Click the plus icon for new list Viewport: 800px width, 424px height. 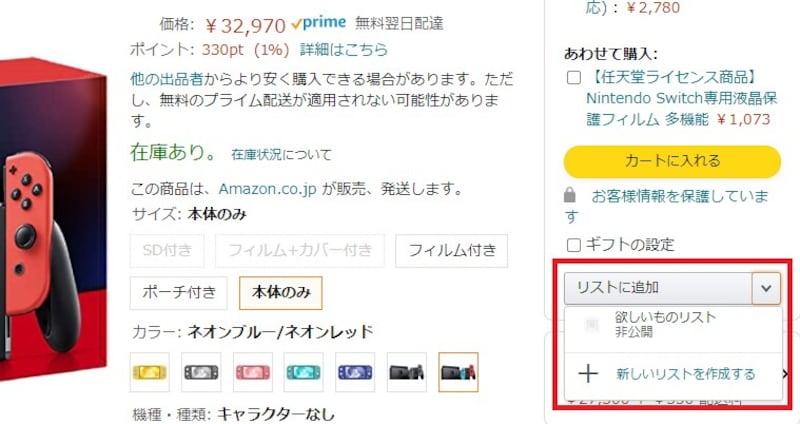tap(588, 374)
